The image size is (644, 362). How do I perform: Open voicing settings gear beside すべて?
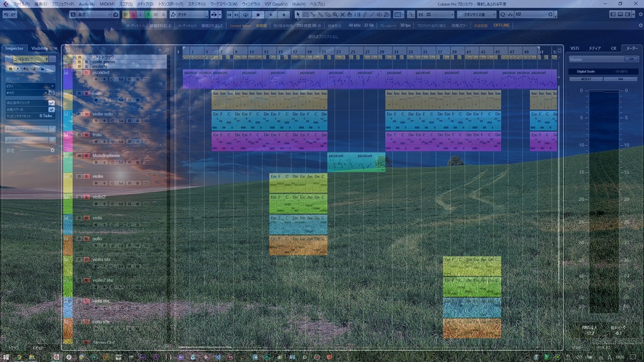pyautogui.click(x=52, y=93)
